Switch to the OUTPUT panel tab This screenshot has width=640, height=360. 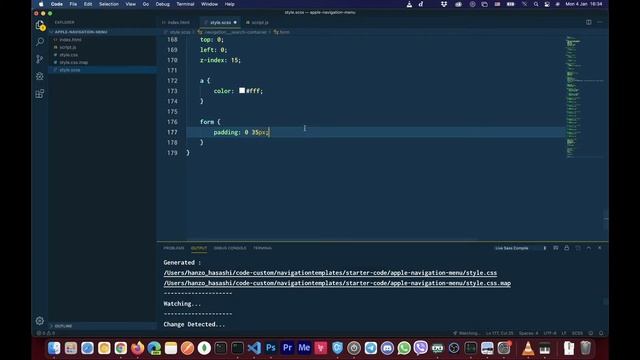click(x=199, y=248)
